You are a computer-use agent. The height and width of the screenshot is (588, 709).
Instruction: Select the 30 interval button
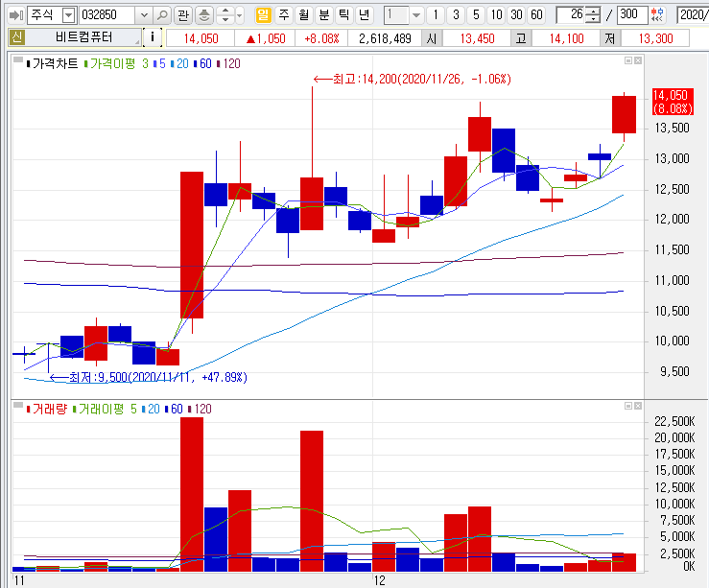click(516, 15)
